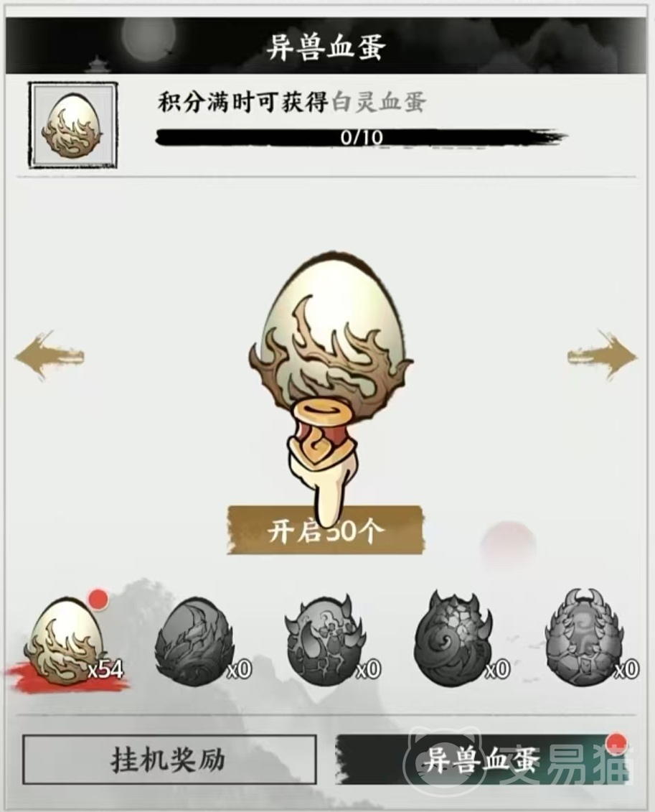Screen dimensions: 655x812
Task: Go to next egg with right arrow
Action: (x=603, y=356)
